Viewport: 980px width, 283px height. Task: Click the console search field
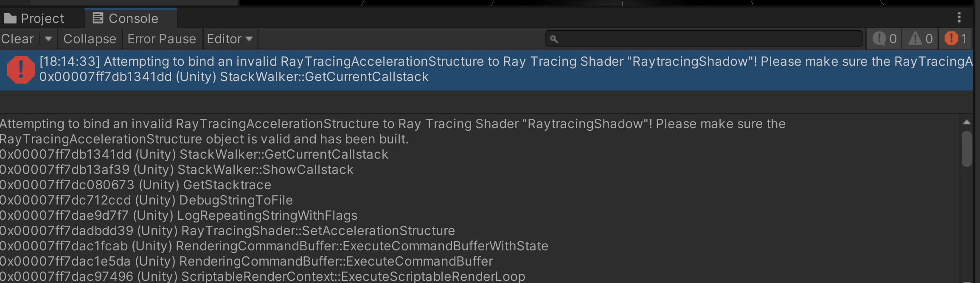[x=704, y=39]
